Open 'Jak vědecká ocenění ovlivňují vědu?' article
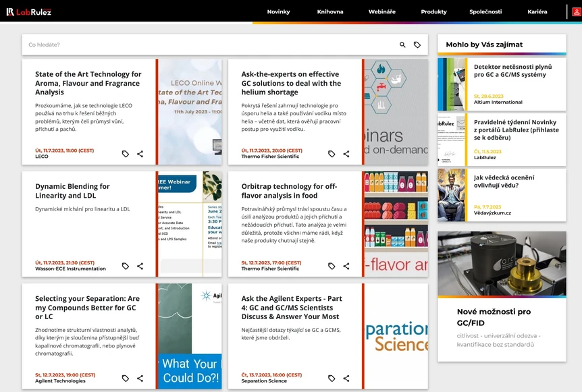Image resolution: width=582 pixels, height=392 pixels. point(504,181)
